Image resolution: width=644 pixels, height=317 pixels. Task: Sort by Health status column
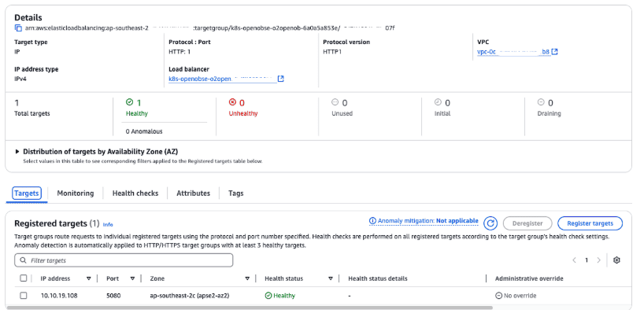point(329,278)
